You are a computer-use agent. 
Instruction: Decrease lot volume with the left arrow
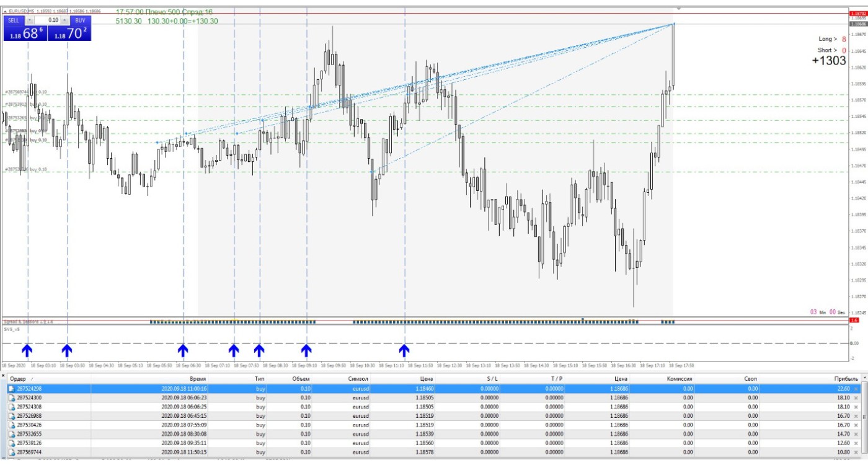click(x=30, y=20)
